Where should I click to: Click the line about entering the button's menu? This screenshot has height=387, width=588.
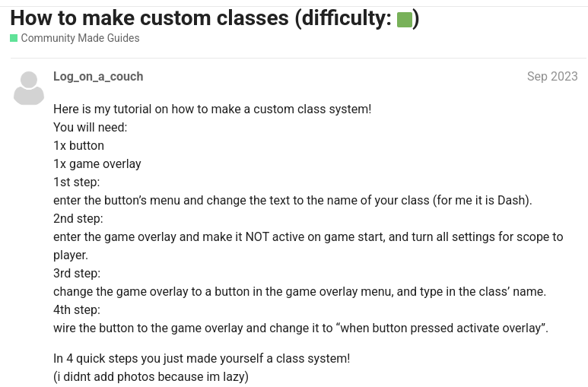(292, 200)
